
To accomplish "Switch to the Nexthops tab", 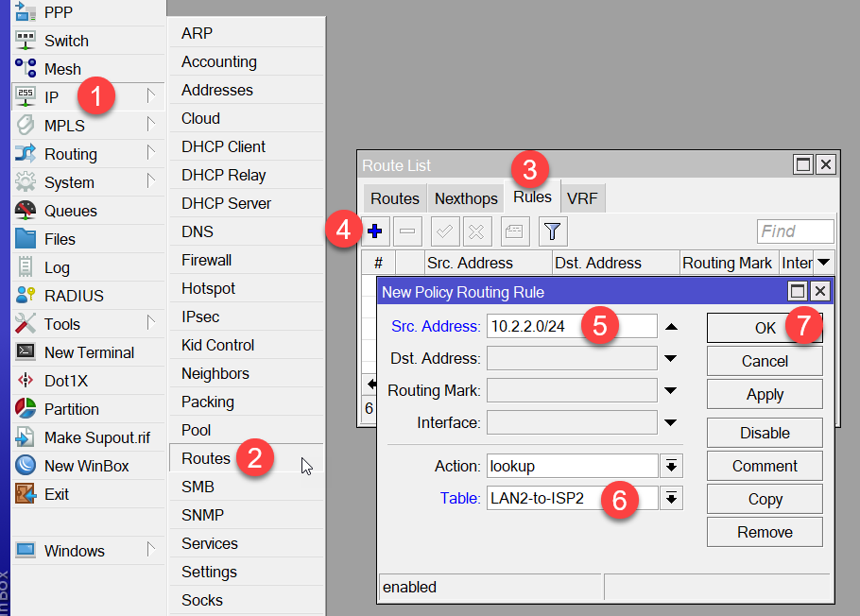I will pyautogui.click(x=466, y=198).
